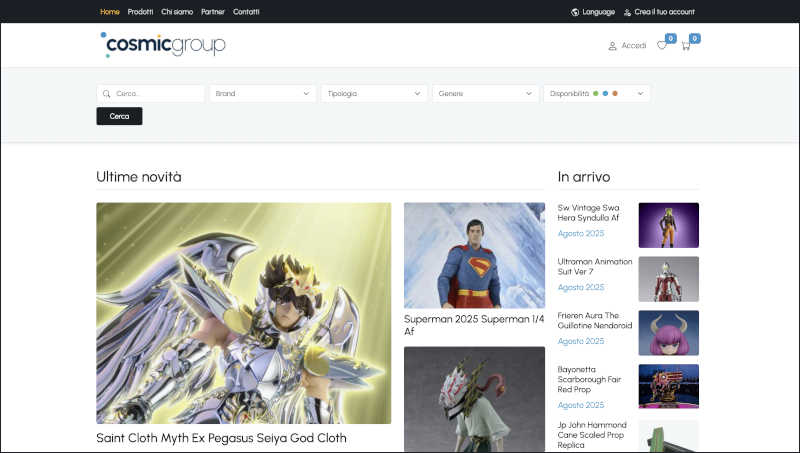Click Agosto 2025 under Bayonetta Scarborough Fair

point(581,405)
